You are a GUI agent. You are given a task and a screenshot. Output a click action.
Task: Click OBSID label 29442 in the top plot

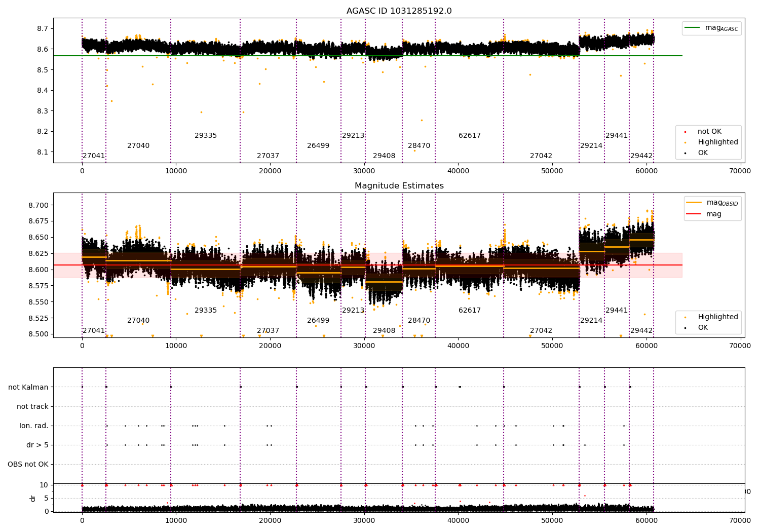[x=641, y=156]
